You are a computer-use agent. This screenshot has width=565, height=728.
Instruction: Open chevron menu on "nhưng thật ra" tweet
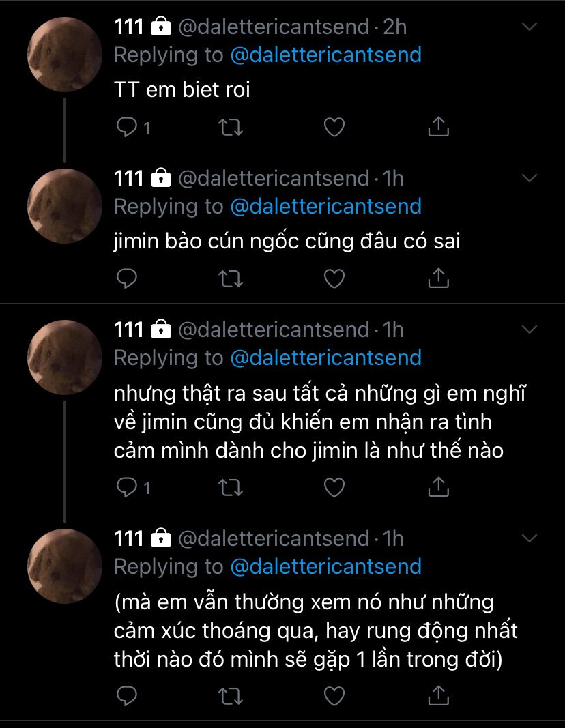530,330
